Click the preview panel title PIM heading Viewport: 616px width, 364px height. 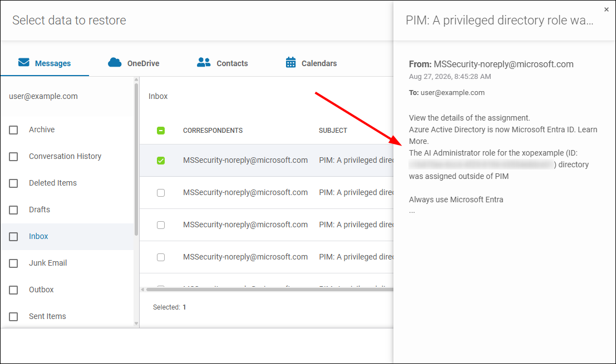pos(499,21)
